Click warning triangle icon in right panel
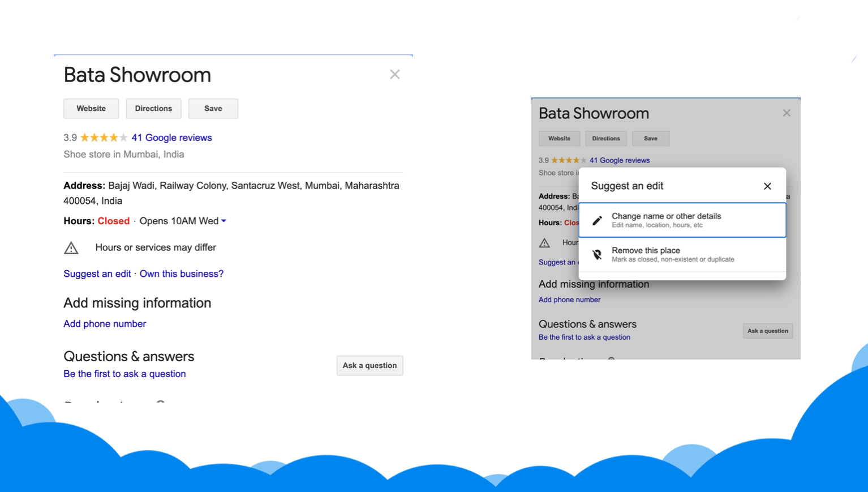This screenshot has width=868, height=492. pos(544,243)
